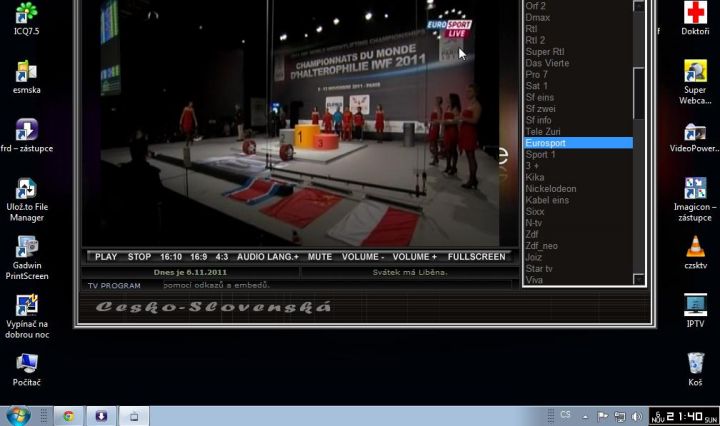Select Star tv channel
The width and height of the screenshot is (720, 426).
(x=539, y=269)
